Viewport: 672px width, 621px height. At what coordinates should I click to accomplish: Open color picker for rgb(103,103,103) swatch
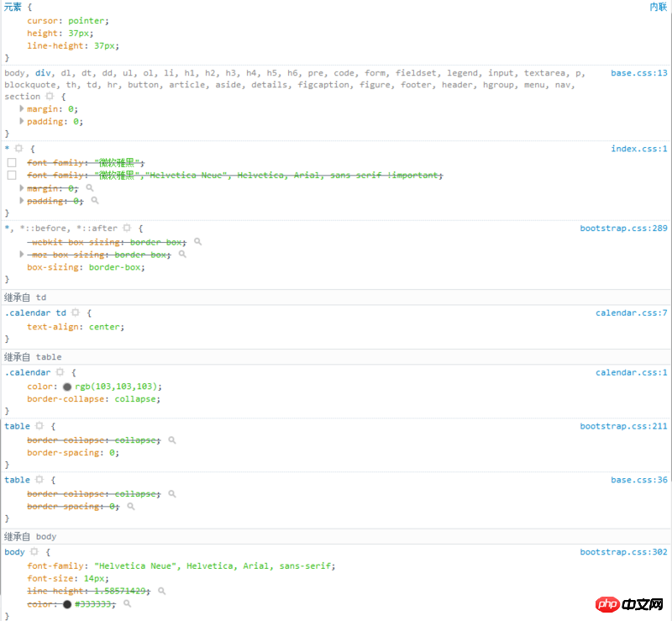pyautogui.click(x=67, y=387)
